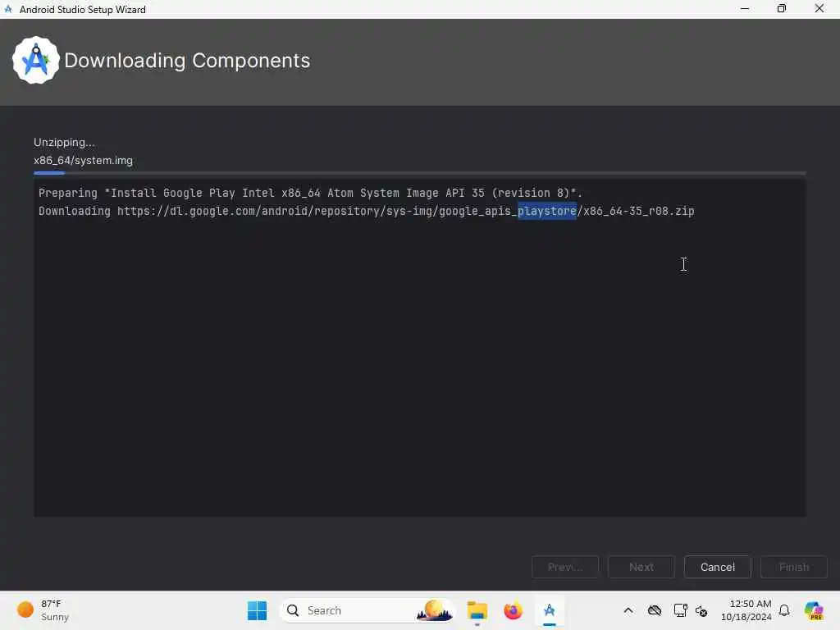Open the weather widget showing 87°F
This screenshot has width=840, height=630.
click(x=43, y=610)
